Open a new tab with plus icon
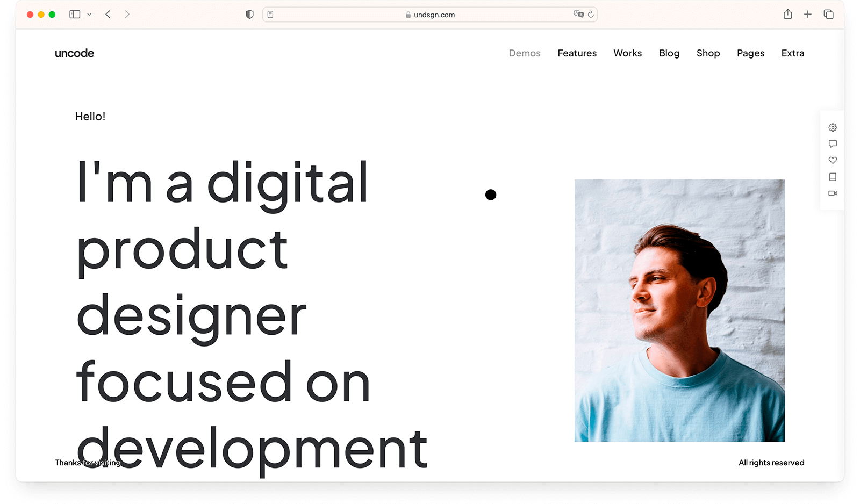860x504 pixels. click(807, 15)
